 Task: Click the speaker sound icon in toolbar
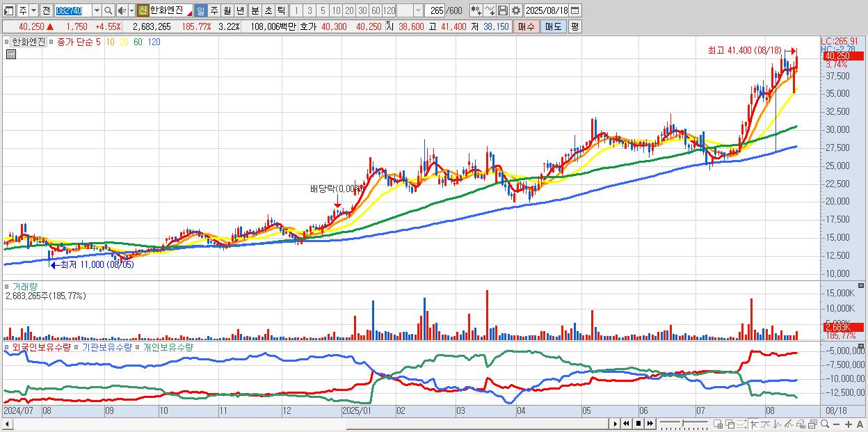coord(122,10)
